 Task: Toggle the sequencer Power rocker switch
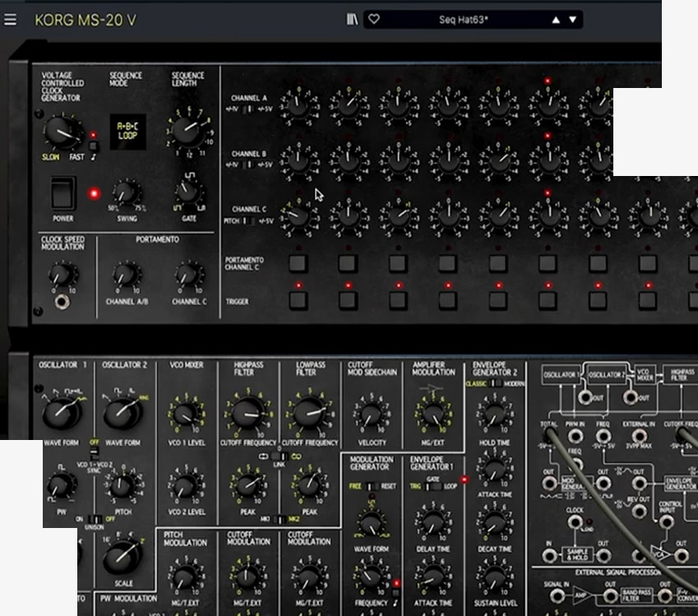(63, 193)
